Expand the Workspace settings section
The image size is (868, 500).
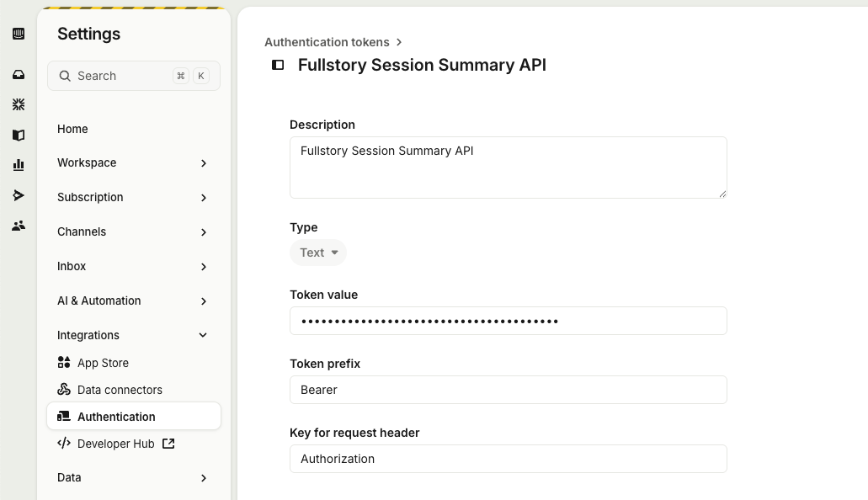click(133, 162)
